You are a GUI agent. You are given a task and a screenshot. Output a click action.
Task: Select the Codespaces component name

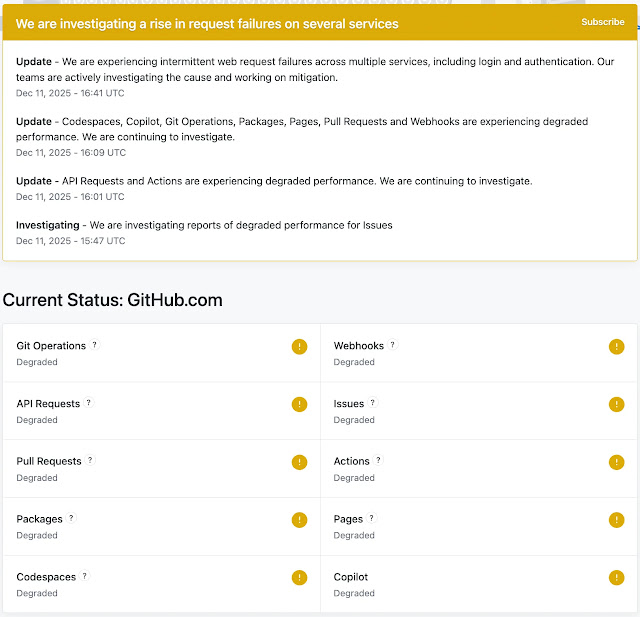(46, 577)
